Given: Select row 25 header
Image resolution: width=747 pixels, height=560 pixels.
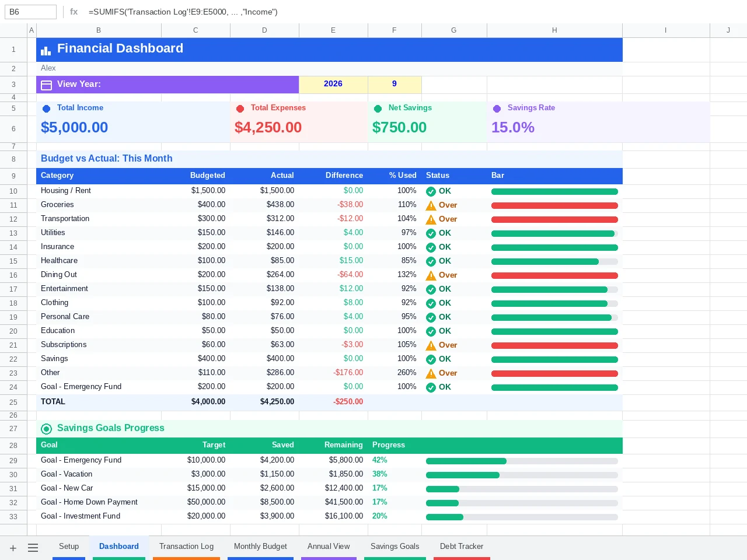Looking at the screenshot, I should pyautogui.click(x=13, y=402).
